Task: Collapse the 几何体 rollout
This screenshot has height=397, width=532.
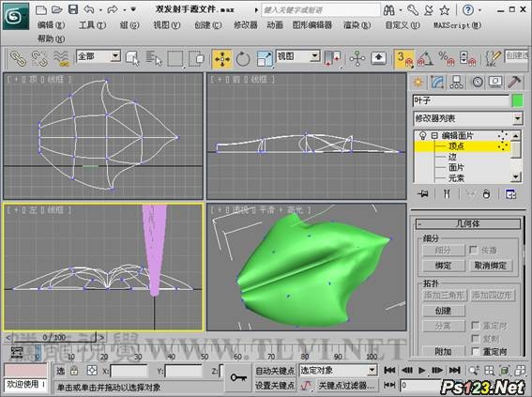Action: point(468,223)
